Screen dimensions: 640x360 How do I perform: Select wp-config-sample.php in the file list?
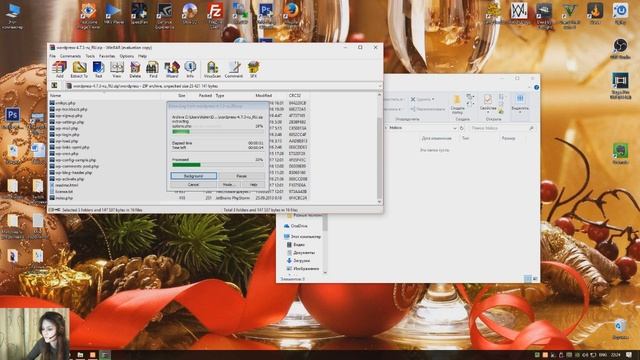73,160
